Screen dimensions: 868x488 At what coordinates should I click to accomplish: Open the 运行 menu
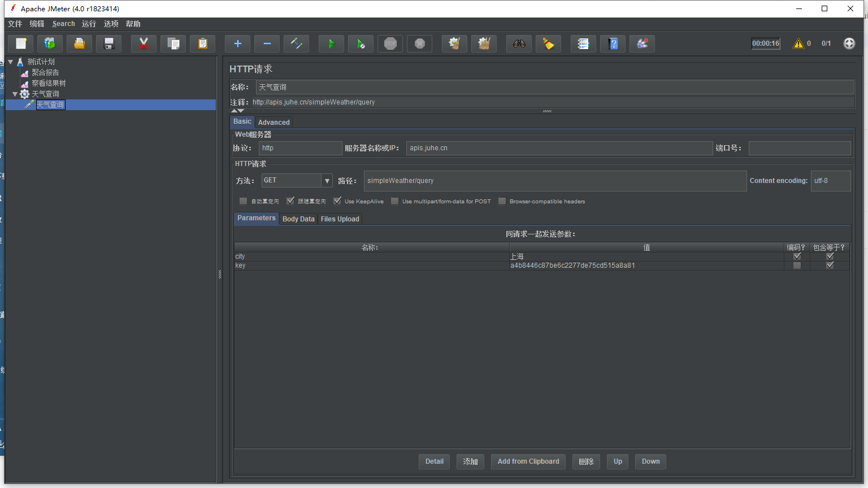[x=89, y=24]
